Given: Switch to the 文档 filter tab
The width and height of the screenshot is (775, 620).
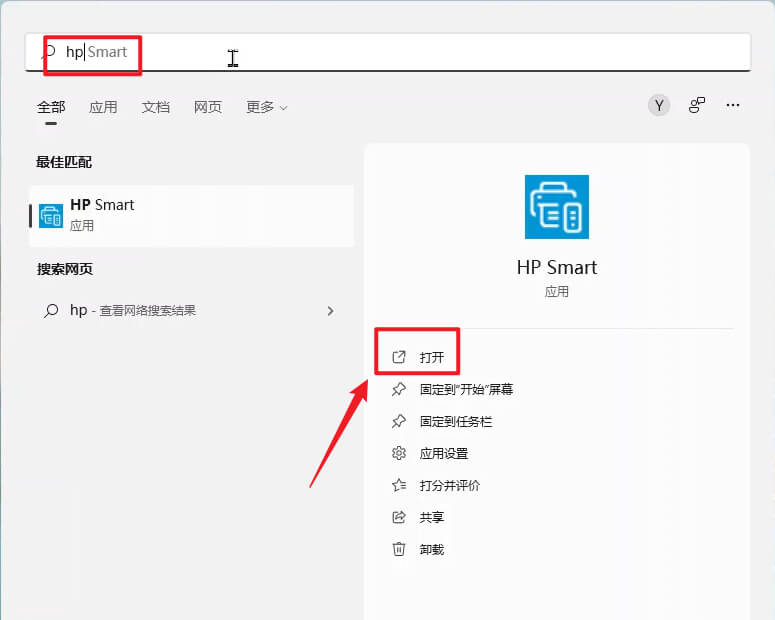Looking at the screenshot, I should pyautogui.click(x=156, y=107).
